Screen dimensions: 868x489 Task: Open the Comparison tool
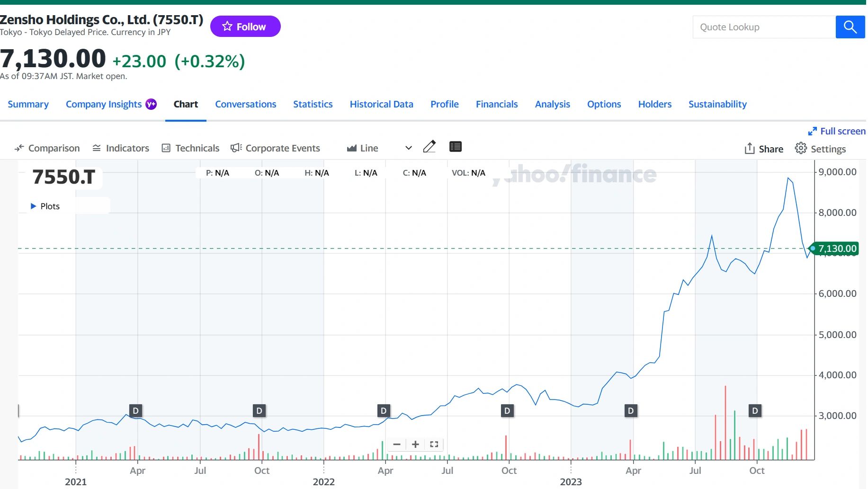coord(47,148)
